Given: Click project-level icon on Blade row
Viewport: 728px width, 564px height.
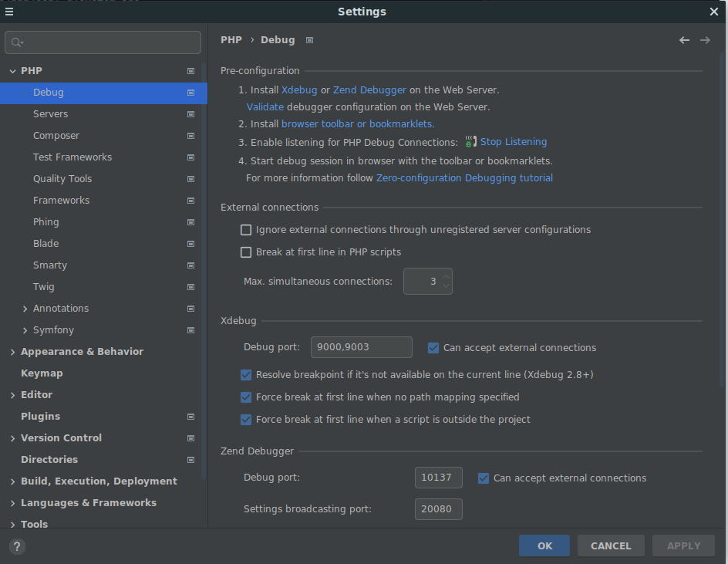Looking at the screenshot, I should (190, 244).
